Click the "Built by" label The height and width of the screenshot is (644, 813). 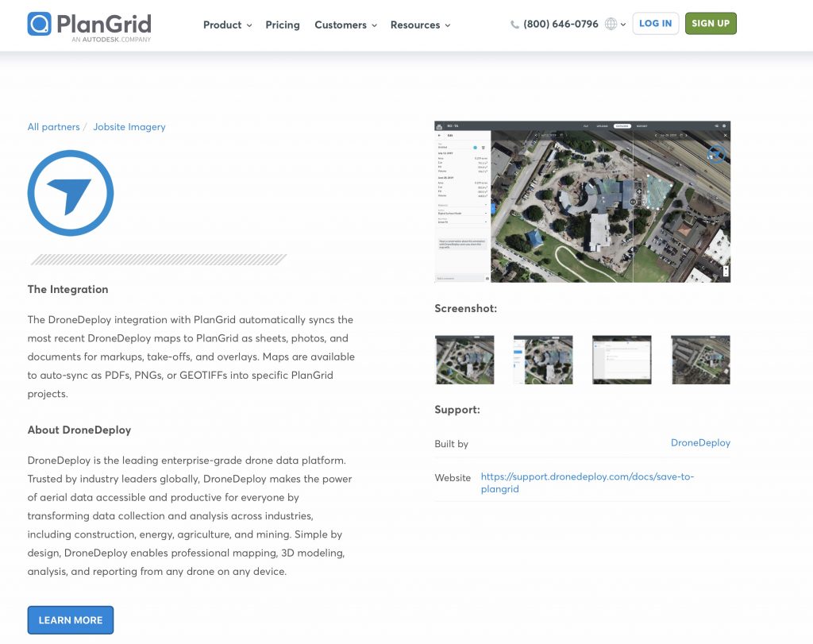(452, 444)
